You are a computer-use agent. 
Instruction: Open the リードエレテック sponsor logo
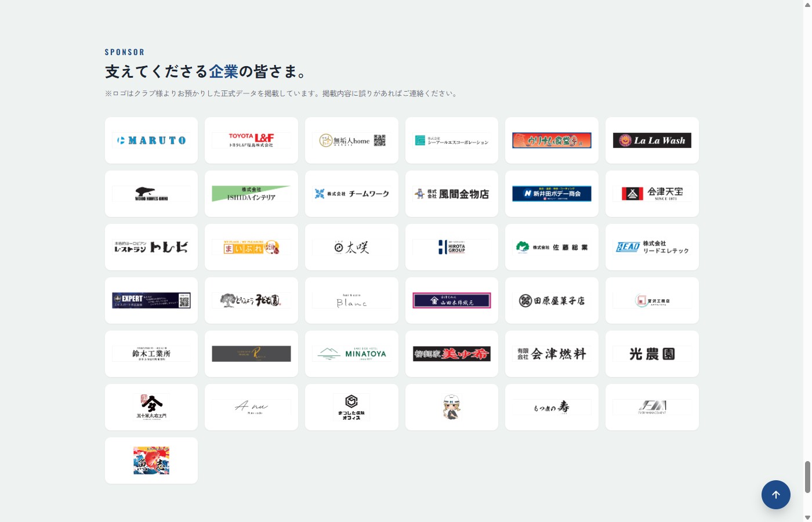tap(652, 247)
